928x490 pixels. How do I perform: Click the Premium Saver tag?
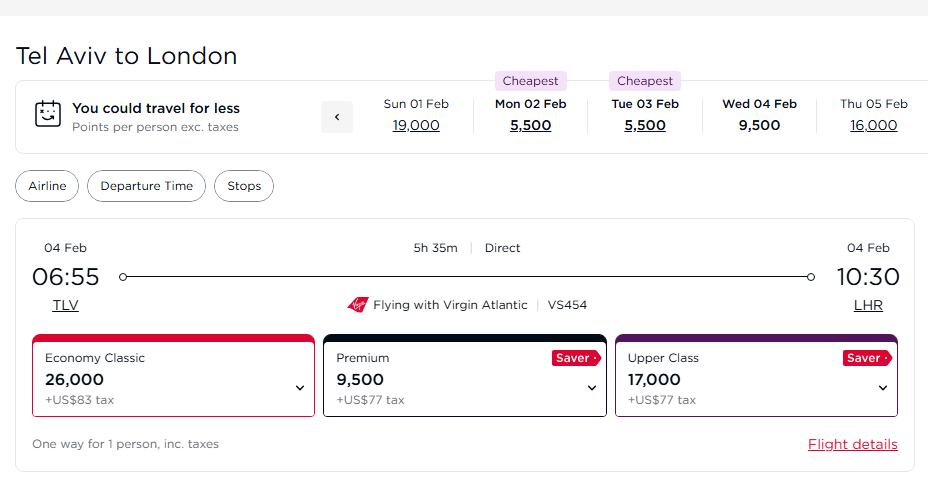(x=575, y=358)
